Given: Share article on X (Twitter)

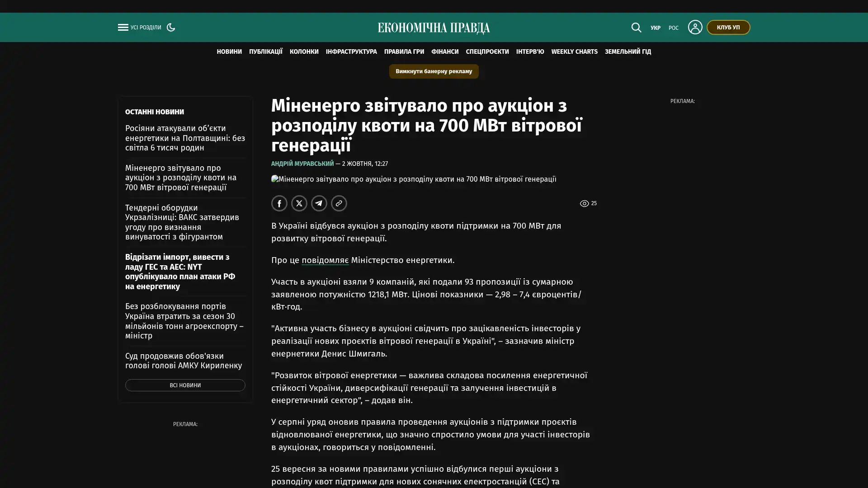Looking at the screenshot, I should (299, 203).
